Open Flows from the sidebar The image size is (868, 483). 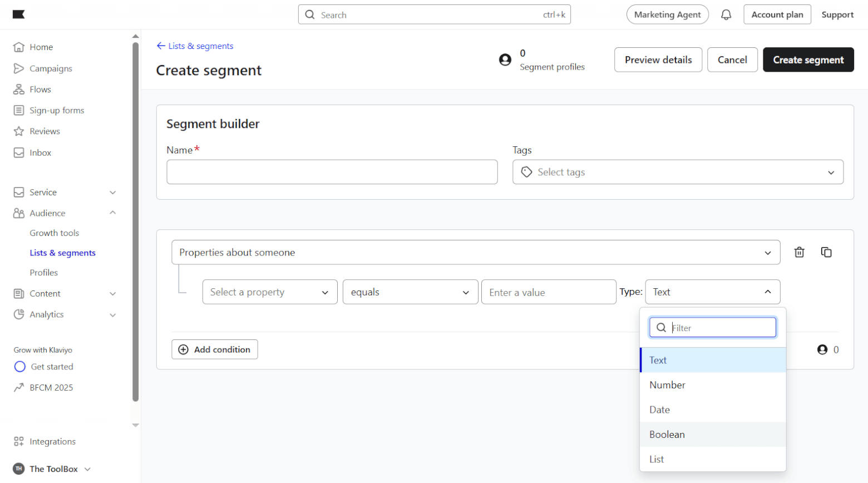[40, 90]
